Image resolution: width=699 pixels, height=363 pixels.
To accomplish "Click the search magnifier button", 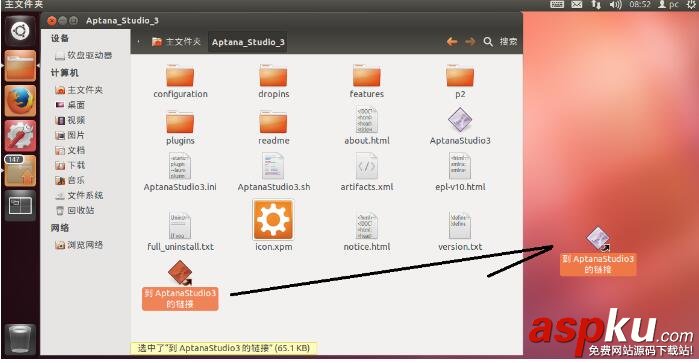I will pyautogui.click(x=488, y=41).
